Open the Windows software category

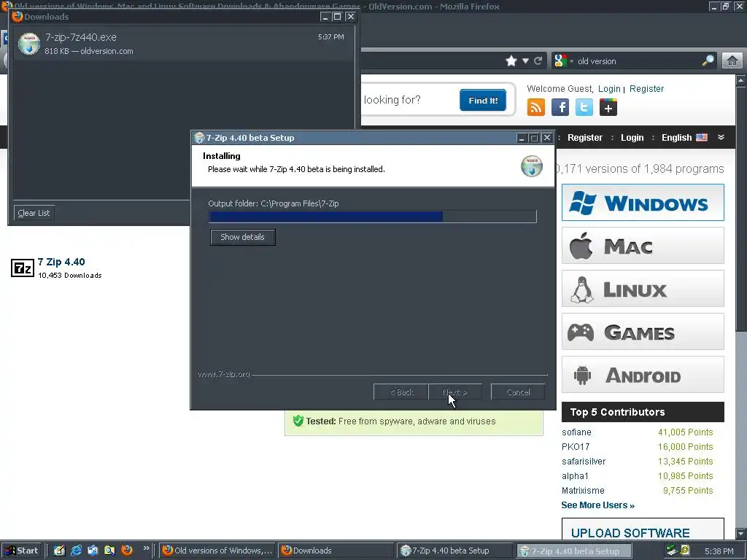(x=643, y=203)
